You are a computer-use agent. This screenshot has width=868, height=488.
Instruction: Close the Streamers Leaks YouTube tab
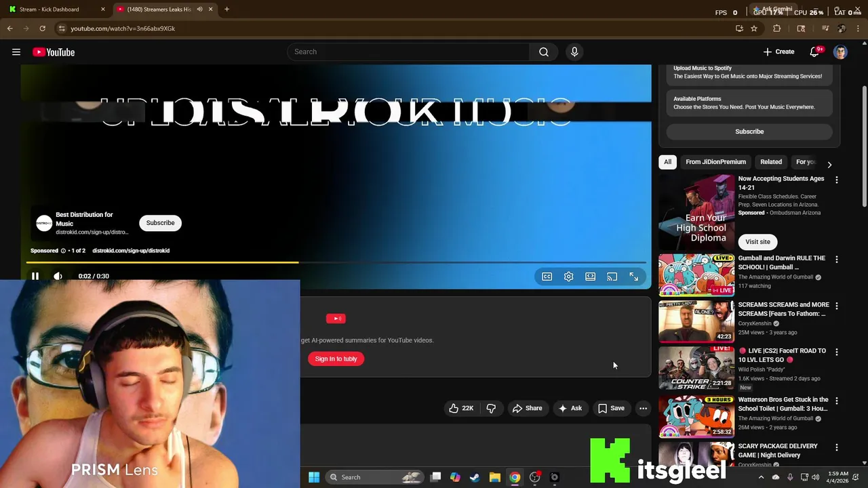click(210, 9)
